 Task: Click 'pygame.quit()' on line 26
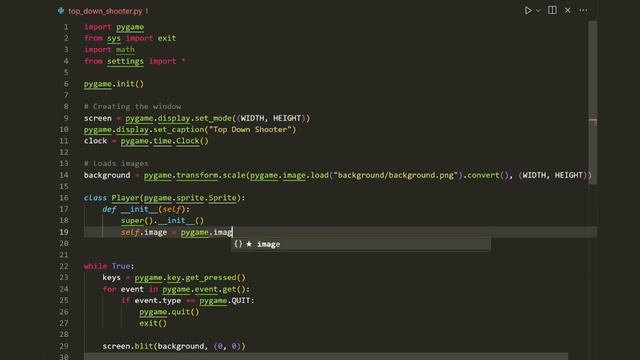(169, 312)
